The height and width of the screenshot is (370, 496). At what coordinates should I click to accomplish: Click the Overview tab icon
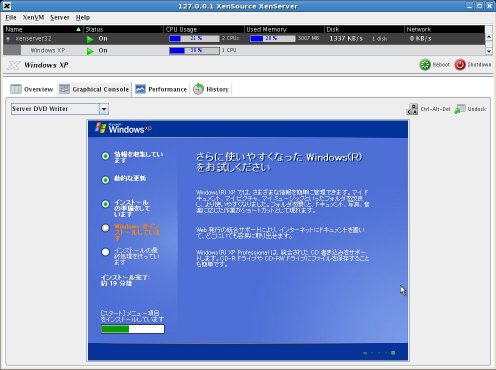(16, 89)
